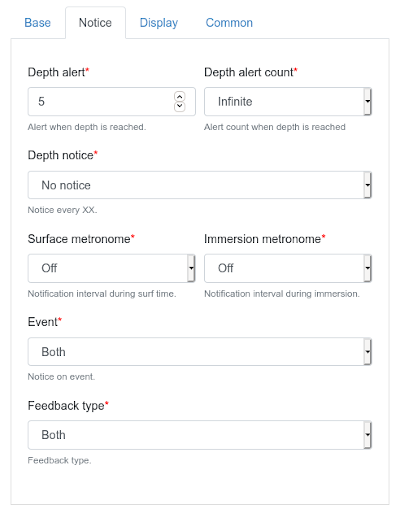Click arrow of Surface metronome select

pyautogui.click(x=191, y=268)
